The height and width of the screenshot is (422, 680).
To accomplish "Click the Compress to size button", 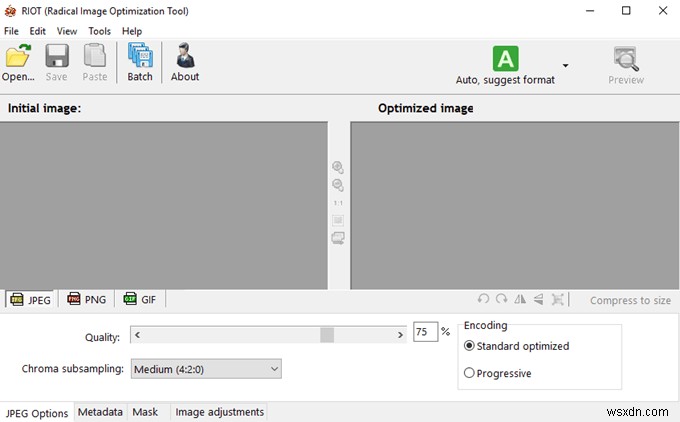I will tap(630, 300).
